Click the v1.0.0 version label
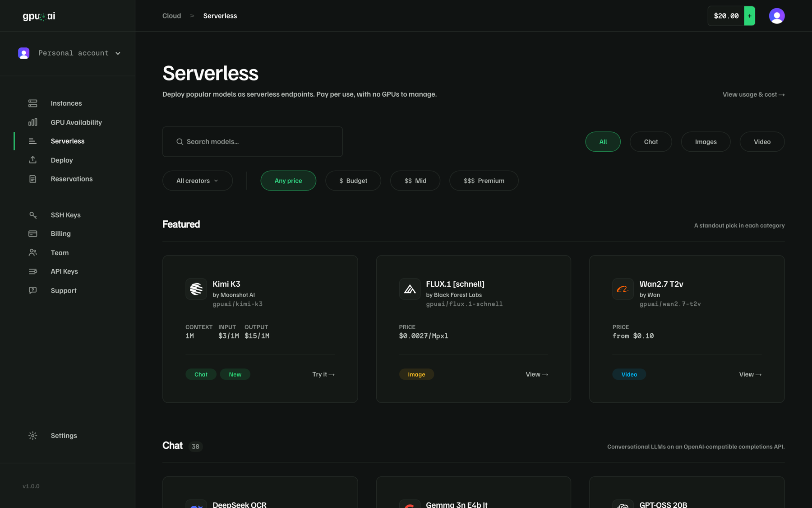The image size is (812, 508). (x=31, y=486)
